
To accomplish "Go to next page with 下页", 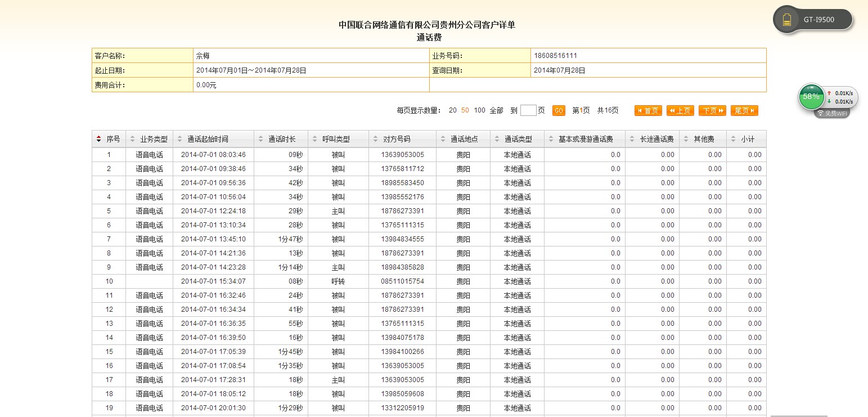I will pos(712,111).
